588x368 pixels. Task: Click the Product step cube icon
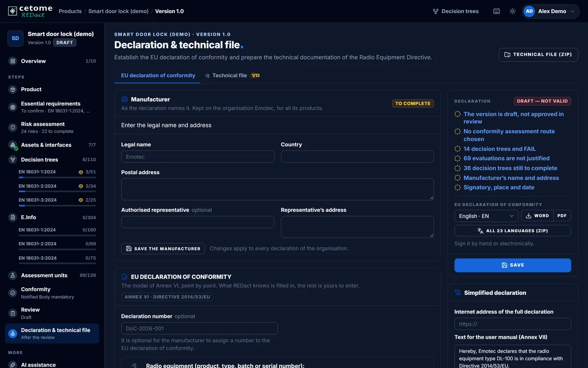(13, 90)
